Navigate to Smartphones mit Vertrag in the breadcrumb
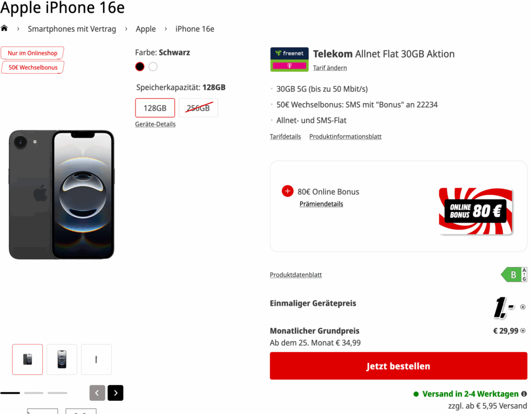 pyautogui.click(x=72, y=28)
